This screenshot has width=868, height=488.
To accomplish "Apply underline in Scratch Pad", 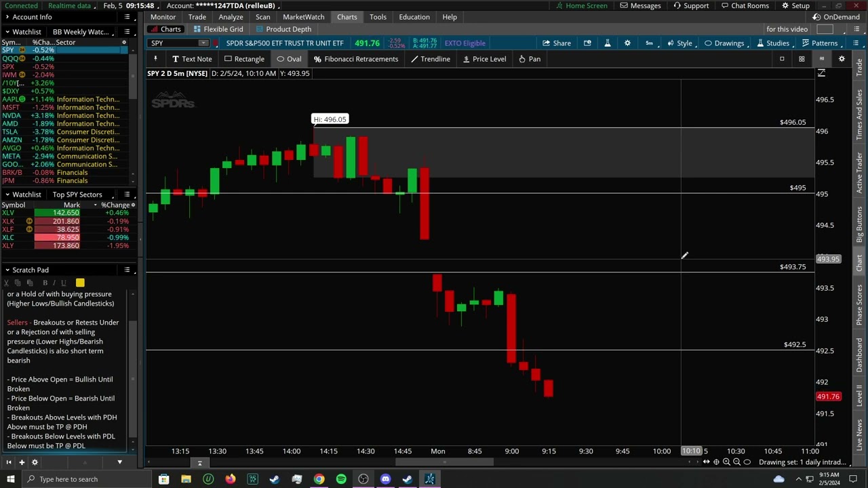I will click(64, 283).
